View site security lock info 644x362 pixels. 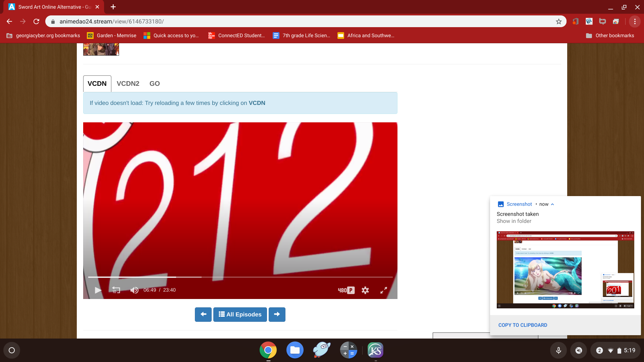pyautogui.click(x=53, y=21)
